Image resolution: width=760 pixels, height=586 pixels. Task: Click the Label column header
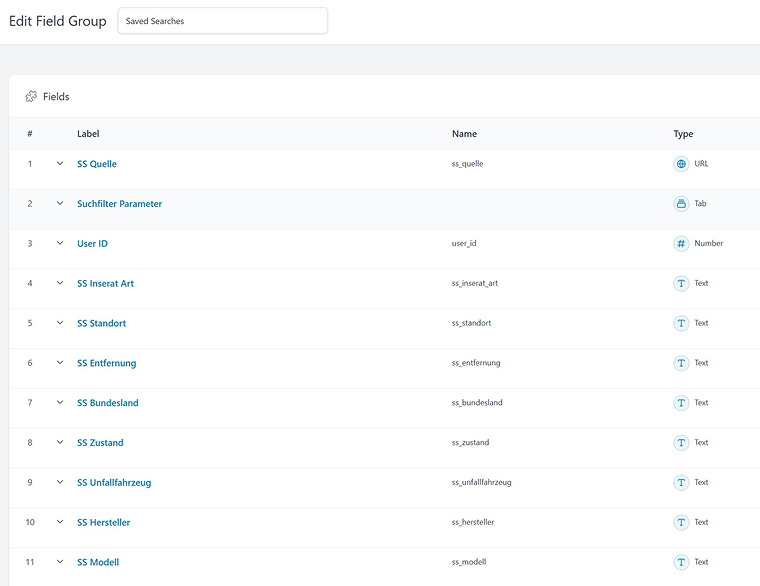pos(88,134)
